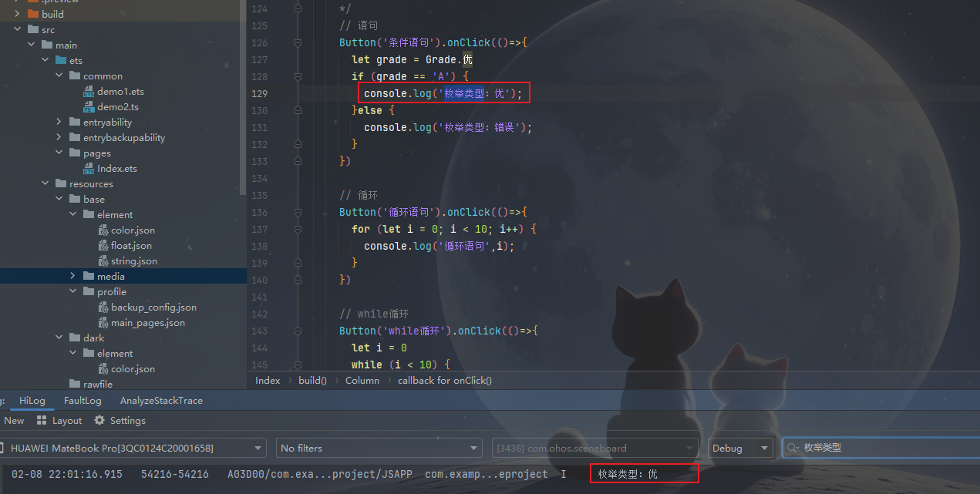Select the demo2.ts file icon
The height and width of the screenshot is (494, 980).
[89, 107]
